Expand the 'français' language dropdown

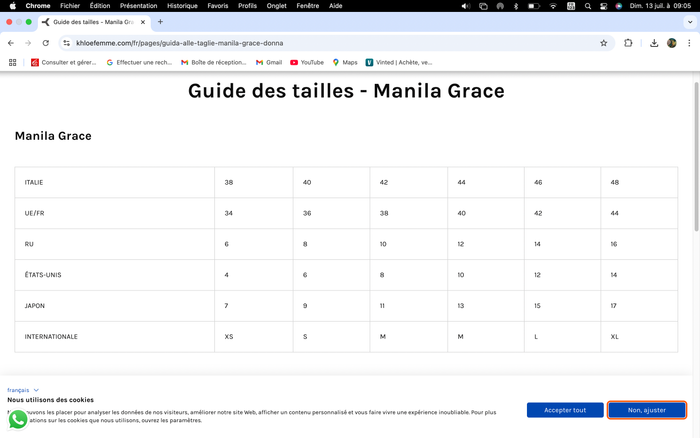[23, 390]
